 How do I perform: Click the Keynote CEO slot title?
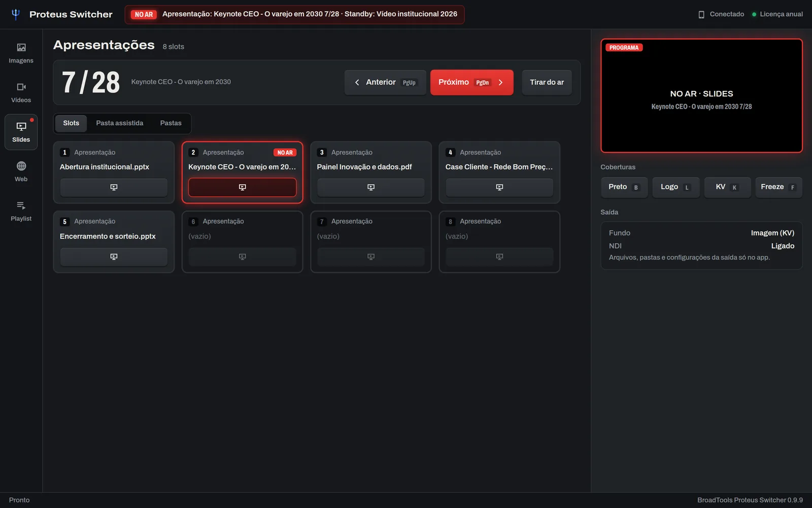(242, 167)
